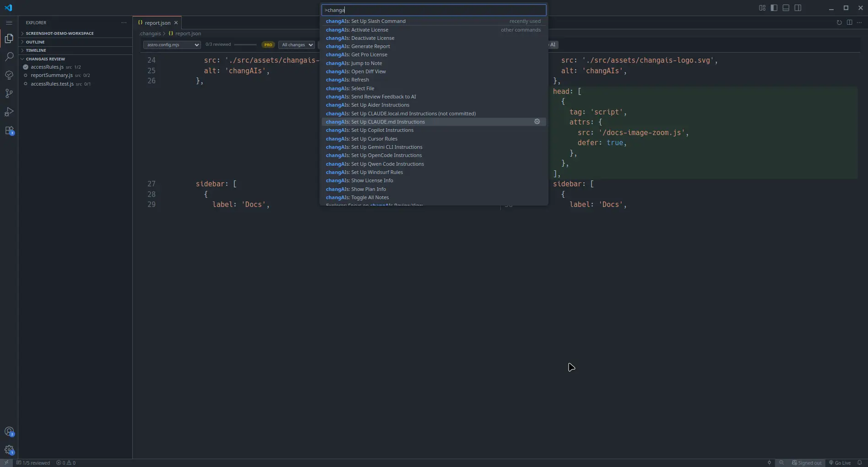Close the report.json tab
Screen dimensions: 868x467
point(176,22)
